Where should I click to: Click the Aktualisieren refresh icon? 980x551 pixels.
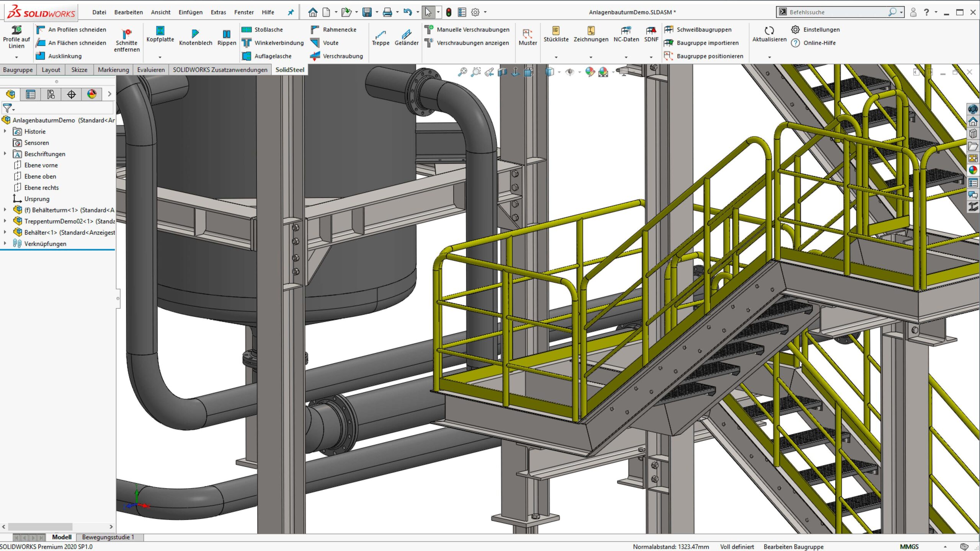(x=769, y=31)
